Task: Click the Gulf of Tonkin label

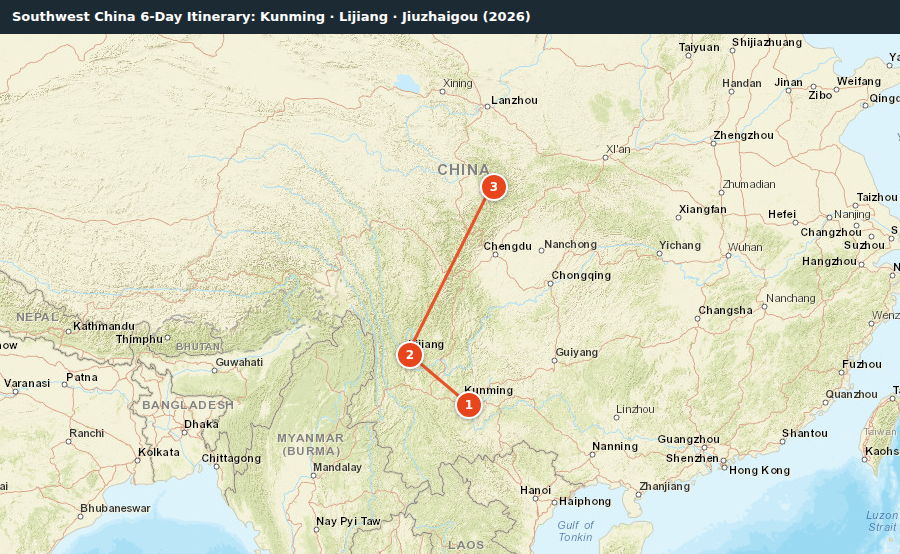Action: pos(575,531)
